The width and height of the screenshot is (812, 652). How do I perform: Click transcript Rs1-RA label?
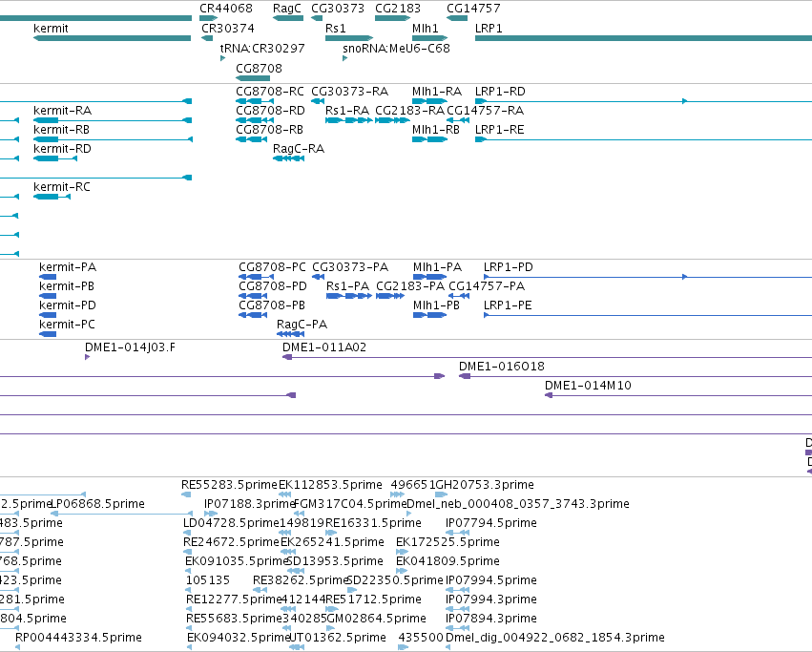(347, 111)
